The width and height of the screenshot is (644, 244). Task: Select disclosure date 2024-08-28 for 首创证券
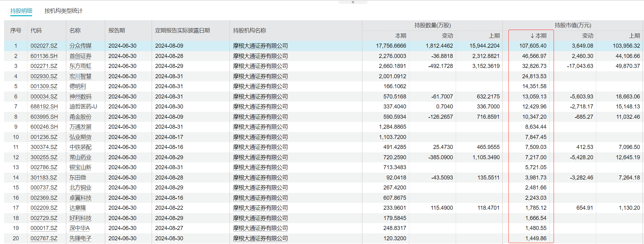coord(169,56)
